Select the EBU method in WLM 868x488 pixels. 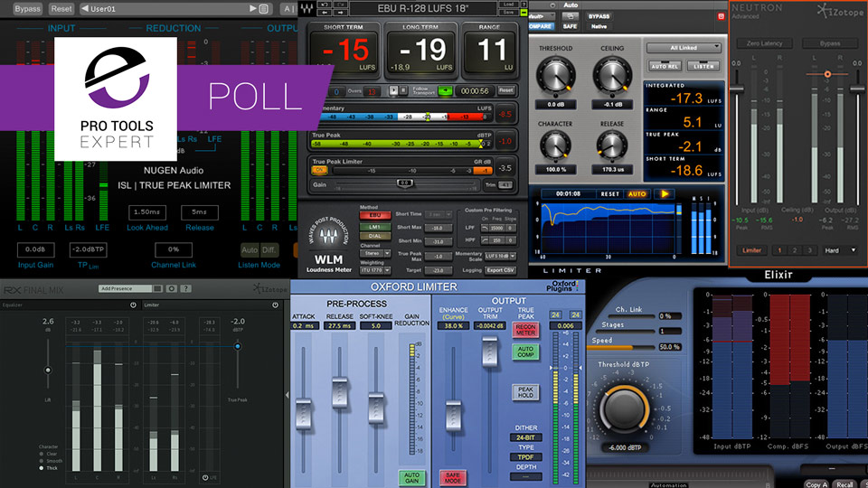coord(374,215)
